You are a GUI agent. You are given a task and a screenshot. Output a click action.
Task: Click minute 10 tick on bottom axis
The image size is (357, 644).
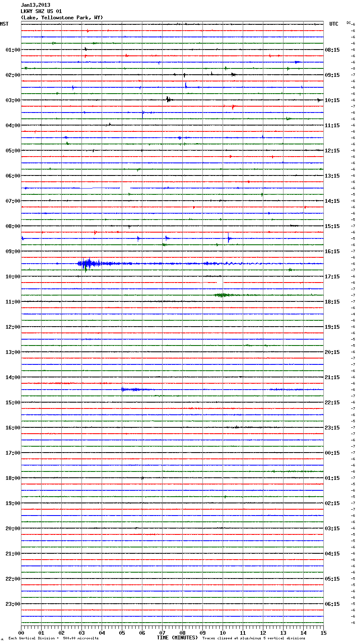[223, 633]
